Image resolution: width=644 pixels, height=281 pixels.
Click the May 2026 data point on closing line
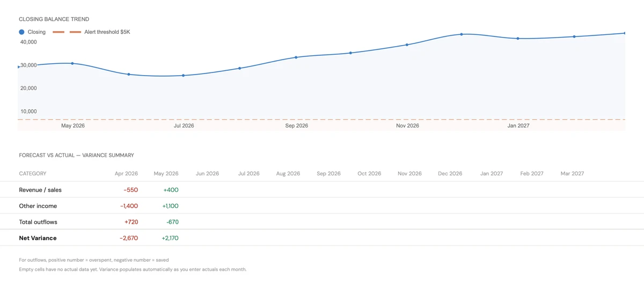coord(72,63)
